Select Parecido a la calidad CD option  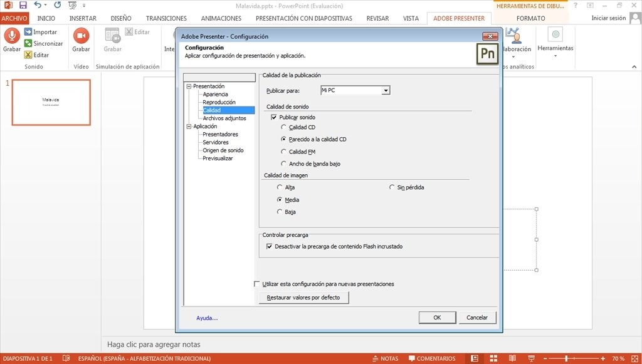(x=283, y=139)
